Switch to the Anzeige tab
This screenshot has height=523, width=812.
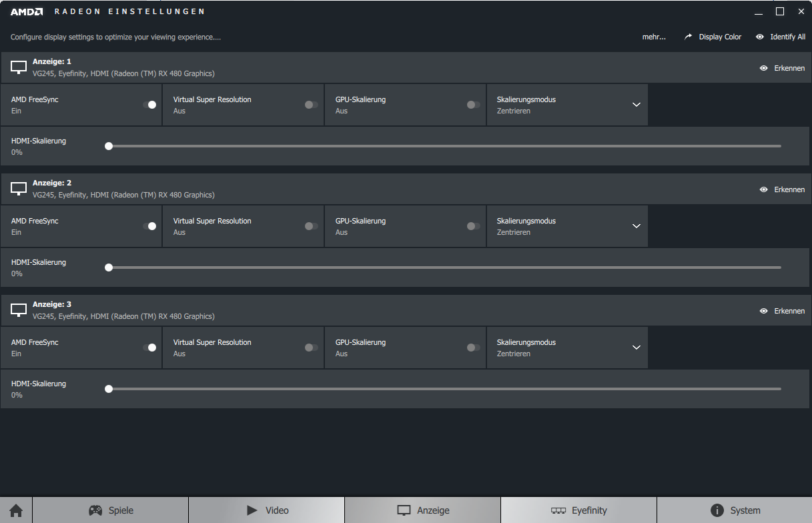[x=423, y=510]
